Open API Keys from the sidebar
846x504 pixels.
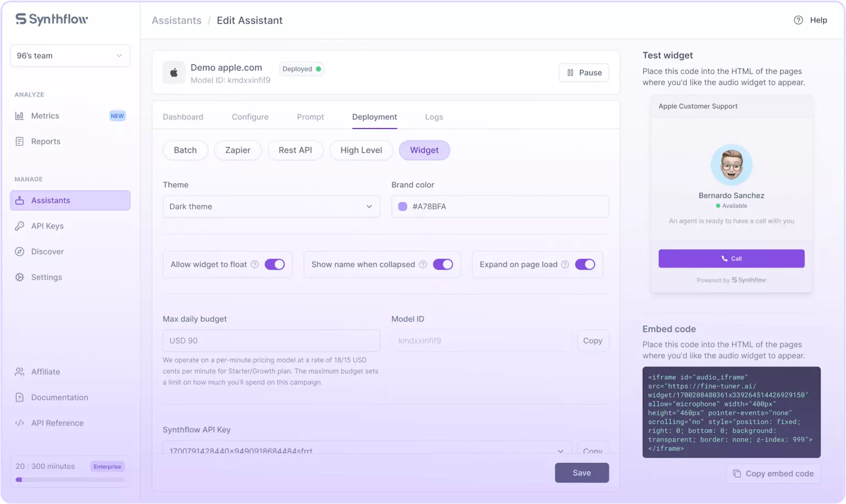coord(19,226)
